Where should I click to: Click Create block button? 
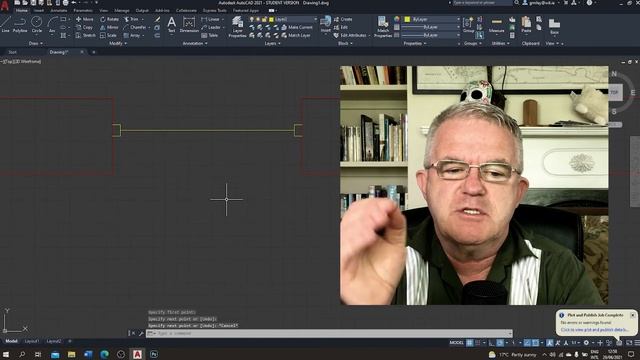point(343,19)
